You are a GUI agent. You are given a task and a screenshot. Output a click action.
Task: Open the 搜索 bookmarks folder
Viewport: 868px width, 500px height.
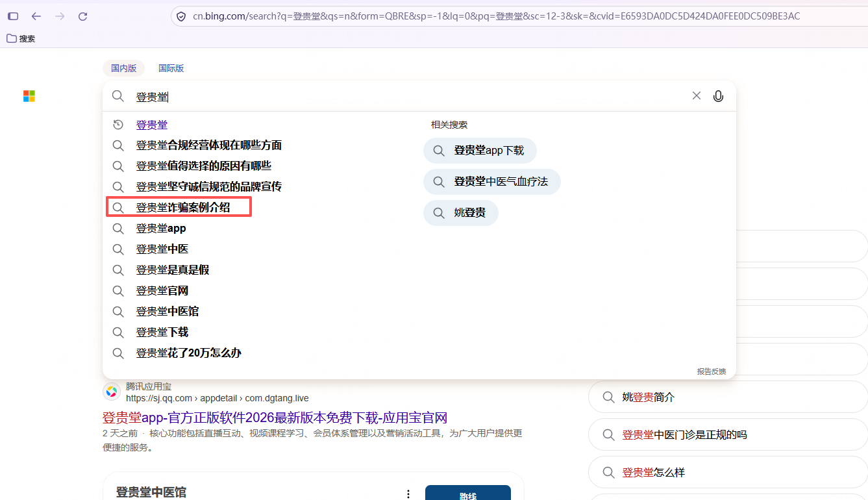click(21, 38)
